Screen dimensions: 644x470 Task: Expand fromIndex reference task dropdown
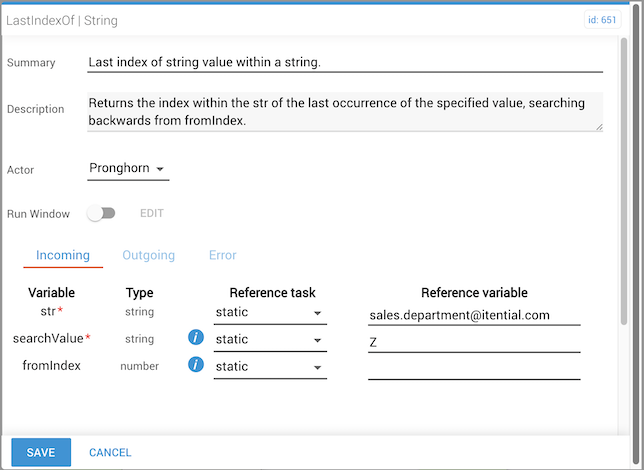(x=270, y=367)
